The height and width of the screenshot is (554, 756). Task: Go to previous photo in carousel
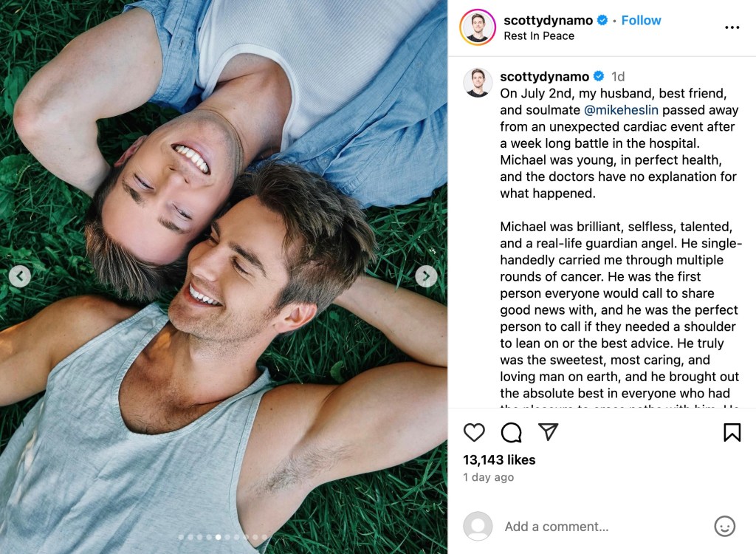[x=20, y=276]
